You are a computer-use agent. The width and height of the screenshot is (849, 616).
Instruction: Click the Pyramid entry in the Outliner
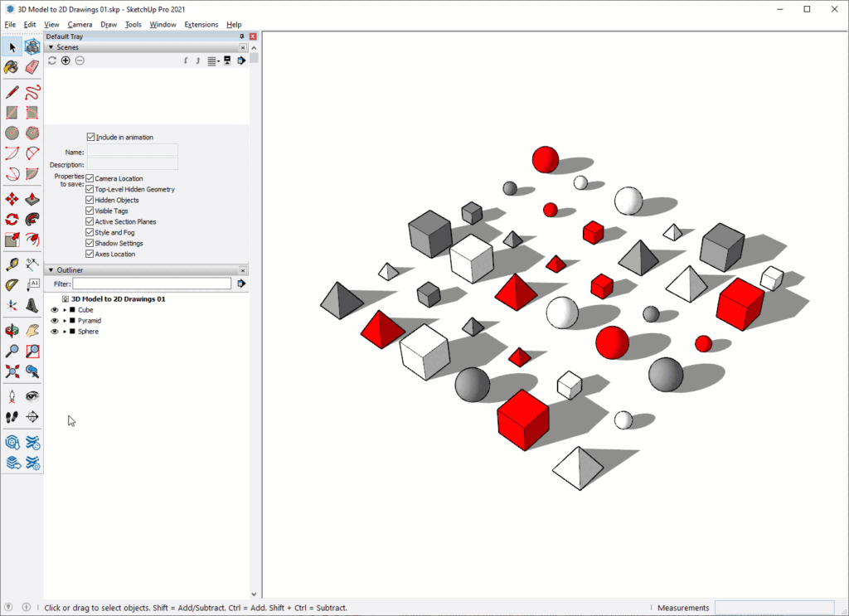tap(89, 321)
